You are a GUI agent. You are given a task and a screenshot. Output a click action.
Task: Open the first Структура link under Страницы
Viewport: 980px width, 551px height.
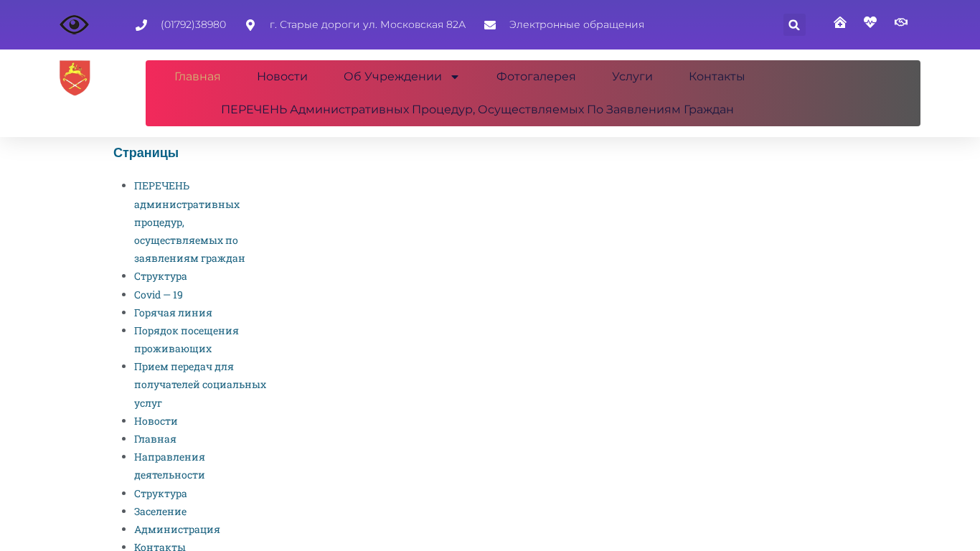click(161, 276)
